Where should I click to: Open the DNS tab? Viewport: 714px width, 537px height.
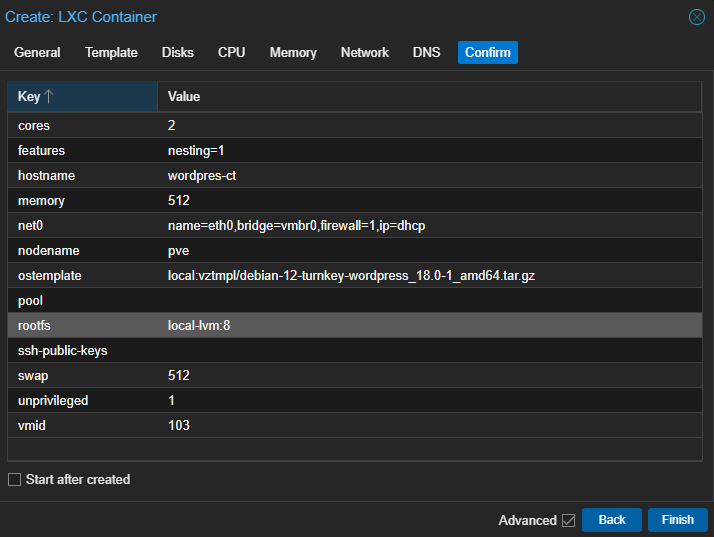click(426, 53)
